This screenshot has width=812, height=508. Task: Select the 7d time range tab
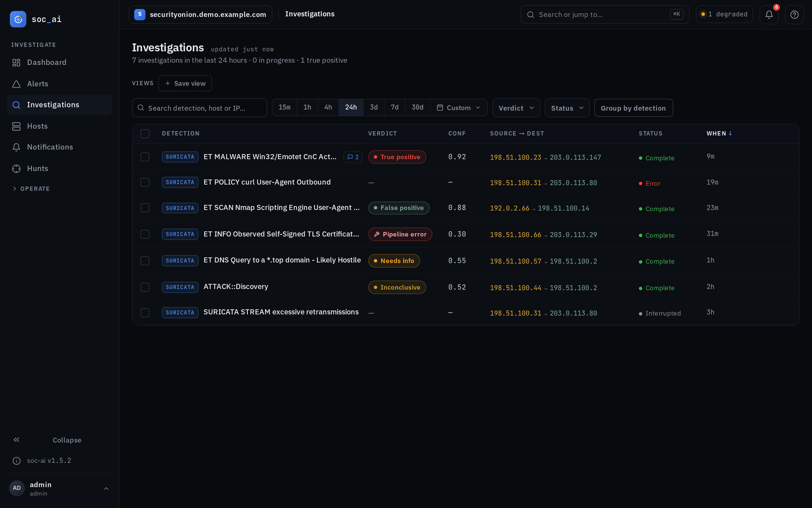click(395, 108)
